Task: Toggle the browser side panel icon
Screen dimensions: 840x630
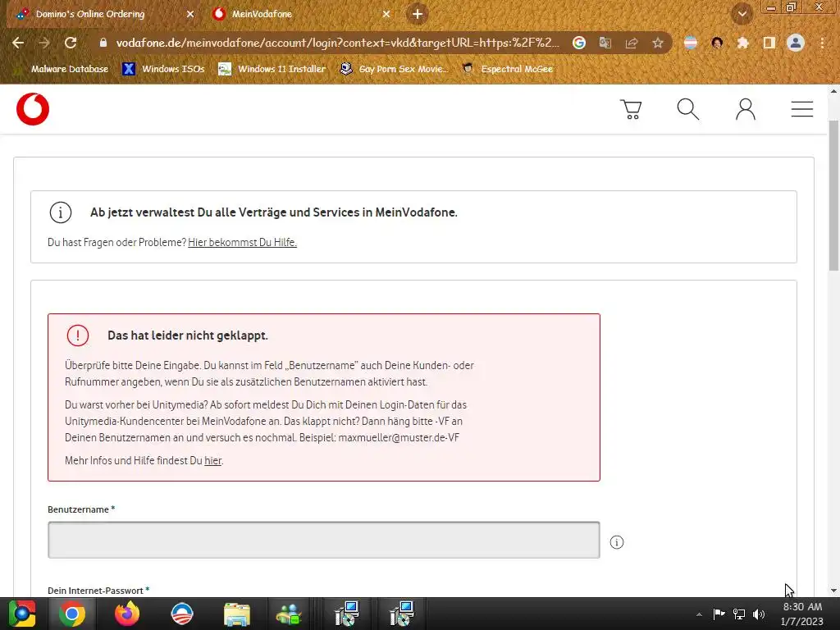Action: click(769, 43)
